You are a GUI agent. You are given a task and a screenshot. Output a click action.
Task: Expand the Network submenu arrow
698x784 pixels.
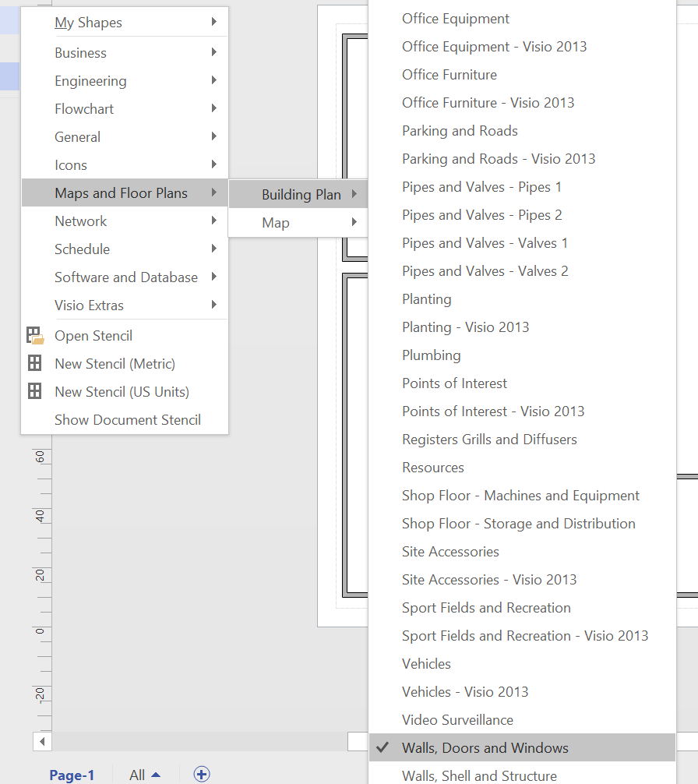pyautogui.click(x=217, y=221)
